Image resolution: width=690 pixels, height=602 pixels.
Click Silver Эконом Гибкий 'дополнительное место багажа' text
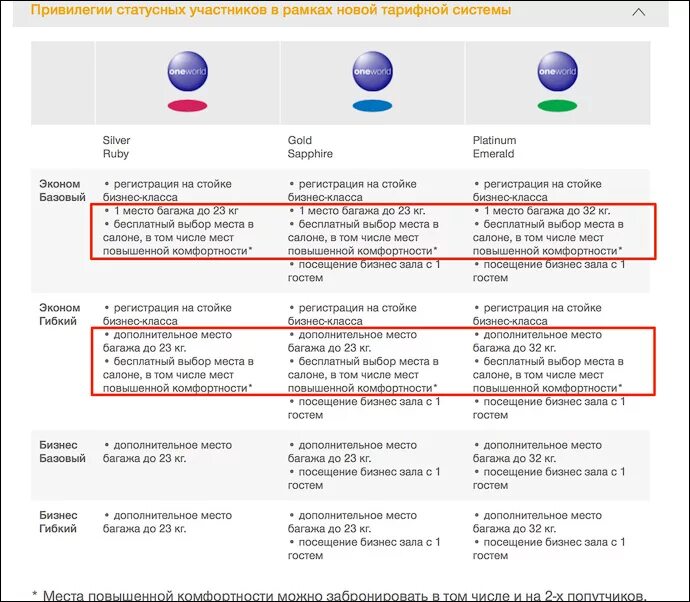(x=168, y=341)
